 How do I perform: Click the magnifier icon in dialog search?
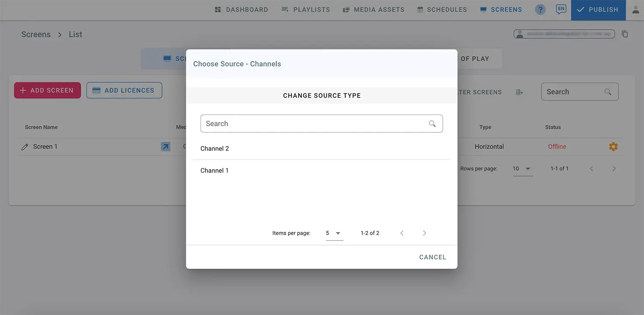click(432, 124)
